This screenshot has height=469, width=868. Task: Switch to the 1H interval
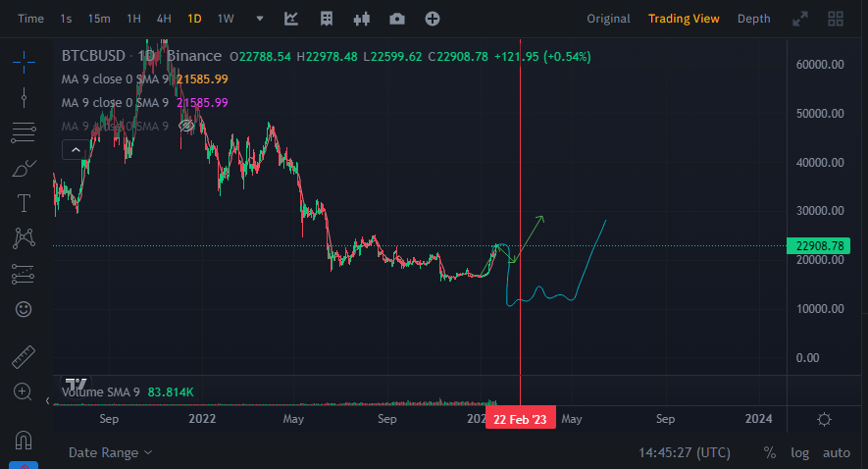[x=133, y=19]
